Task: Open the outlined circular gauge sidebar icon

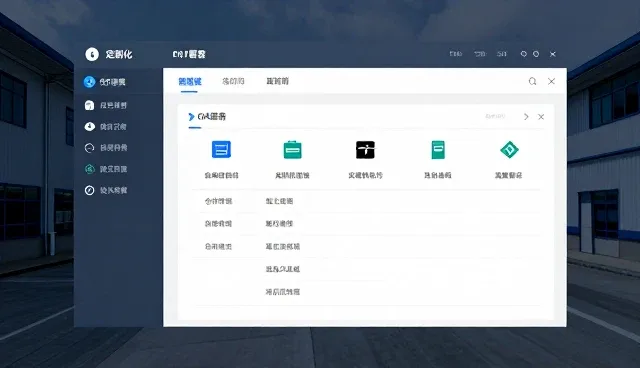Action: 89,148
